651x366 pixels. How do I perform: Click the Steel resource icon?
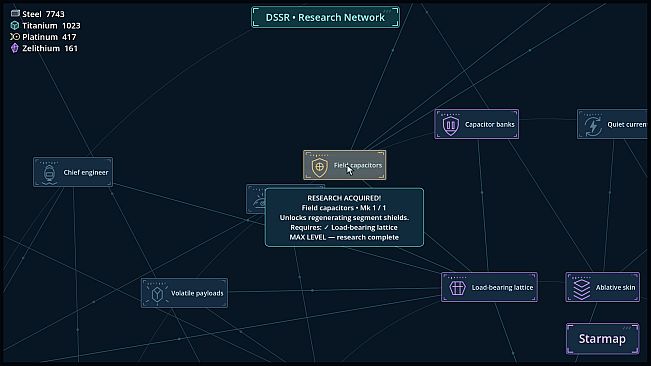(15, 13)
